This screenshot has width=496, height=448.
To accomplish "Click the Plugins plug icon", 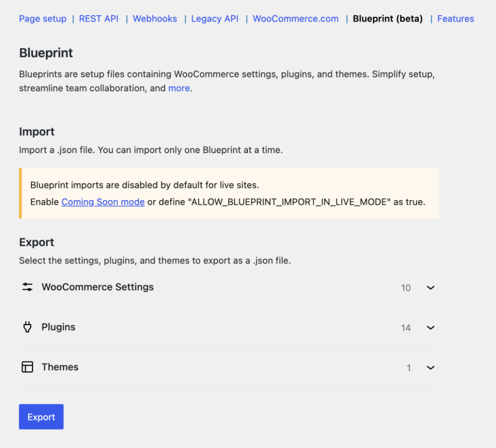I will [28, 327].
